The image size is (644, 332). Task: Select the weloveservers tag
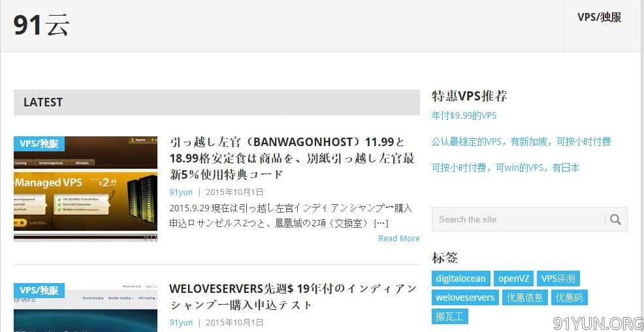[465, 297]
